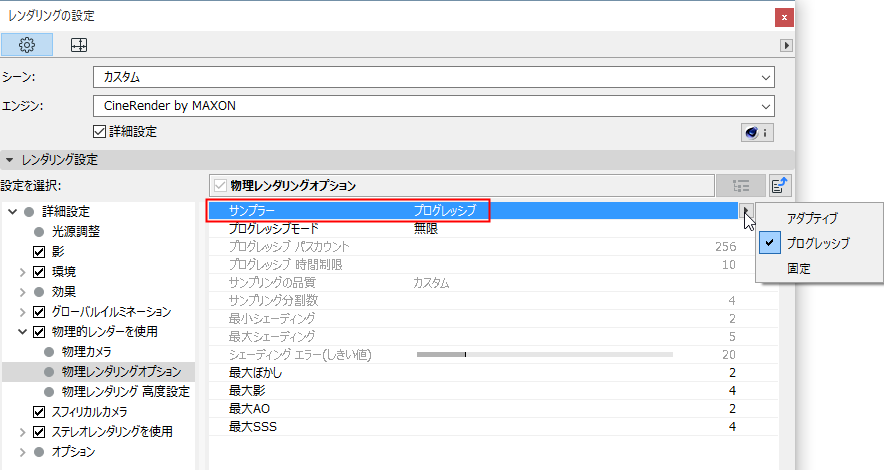Toggle the 環境 checkbox

[x=39, y=272]
